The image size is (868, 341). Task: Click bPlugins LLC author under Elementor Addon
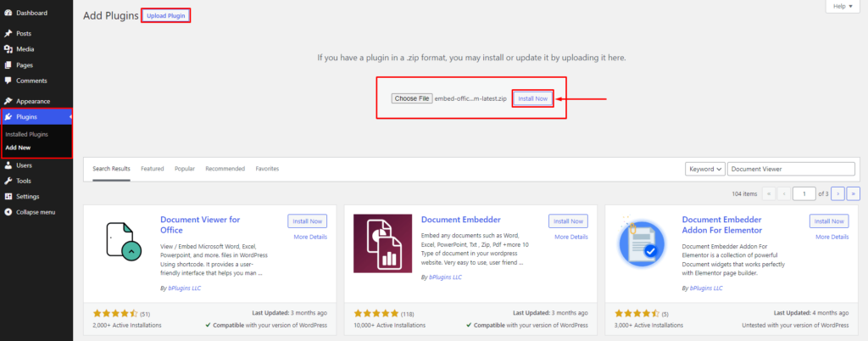706,288
